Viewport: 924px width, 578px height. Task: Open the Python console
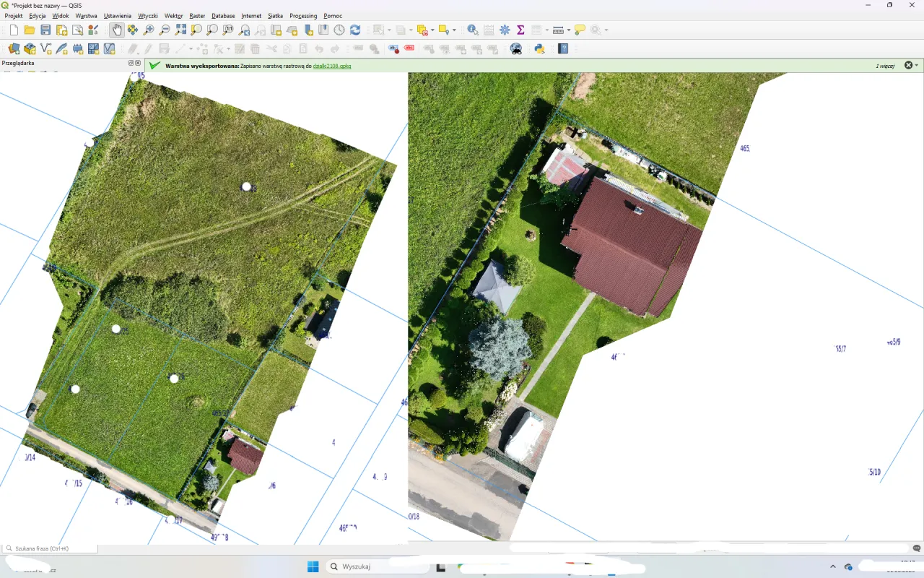[x=539, y=48]
